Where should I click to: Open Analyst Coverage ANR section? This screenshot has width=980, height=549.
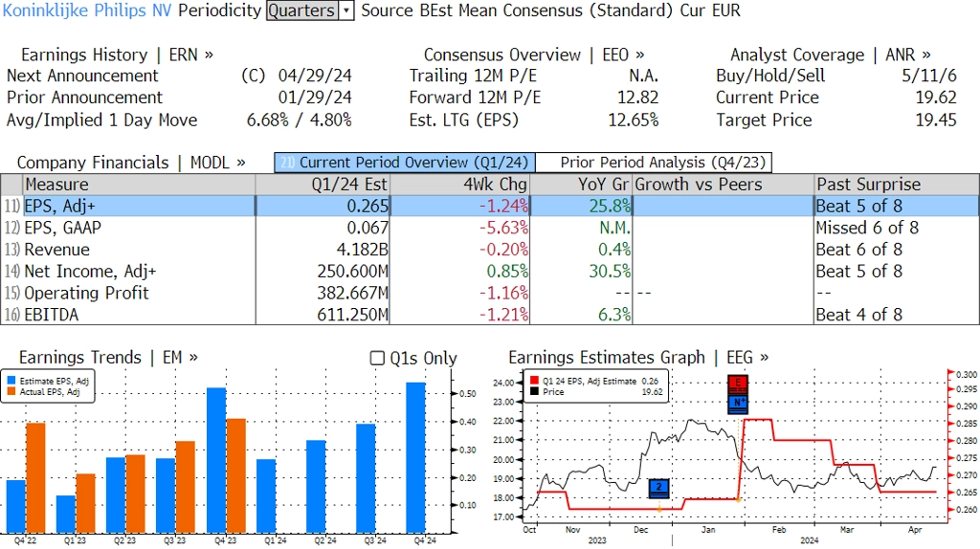click(x=830, y=55)
